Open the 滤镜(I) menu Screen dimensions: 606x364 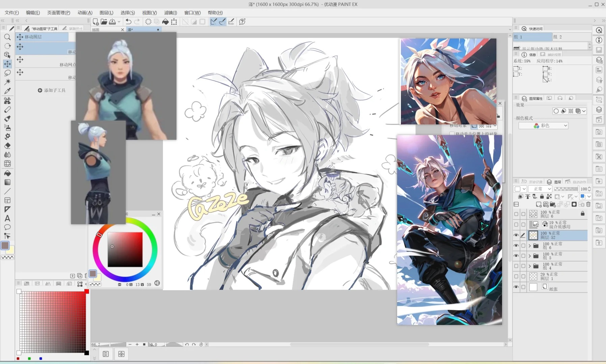171,12
